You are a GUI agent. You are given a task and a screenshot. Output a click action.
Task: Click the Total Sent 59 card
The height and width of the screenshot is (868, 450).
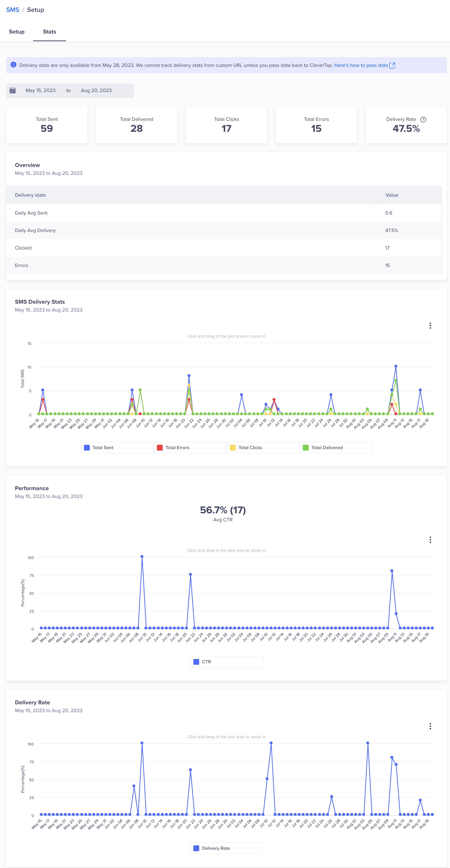(x=47, y=125)
